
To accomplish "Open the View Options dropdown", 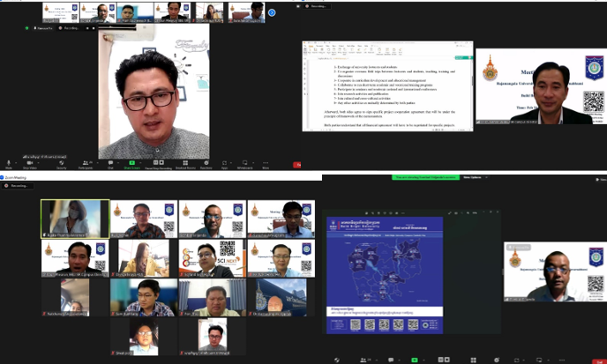I will click(x=475, y=177).
